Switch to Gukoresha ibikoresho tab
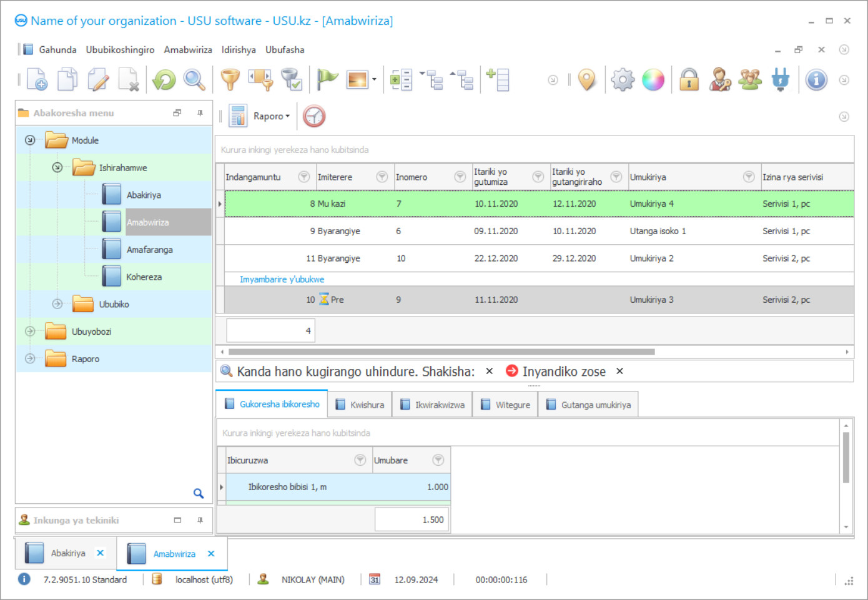Screen dimensions: 868x600 pos(272,405)
